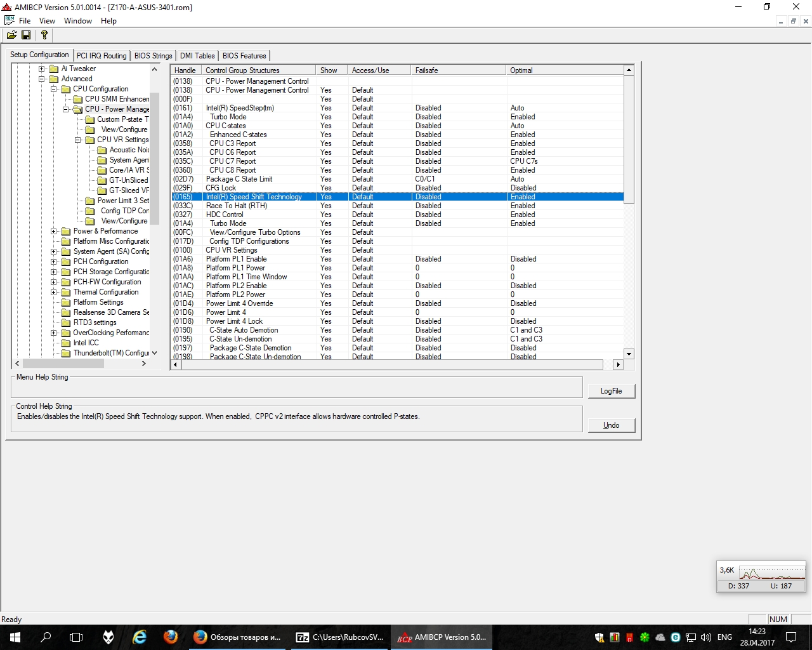Image resolution: width=812 pixels, height=650 pixels.
Task: Click the Save floppy disk toolbar icon
Action: point(26,35)
